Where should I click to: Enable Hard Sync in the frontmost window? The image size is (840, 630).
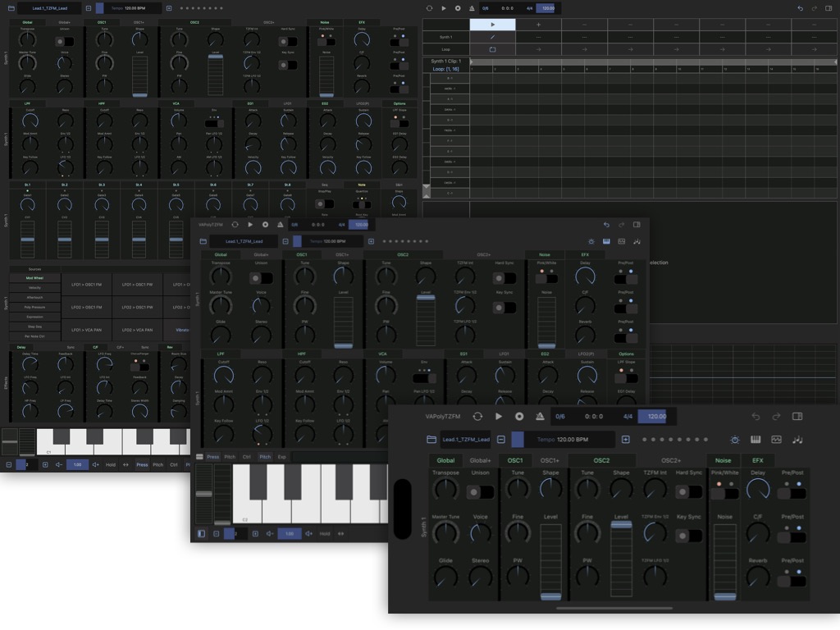click(689, 492)
